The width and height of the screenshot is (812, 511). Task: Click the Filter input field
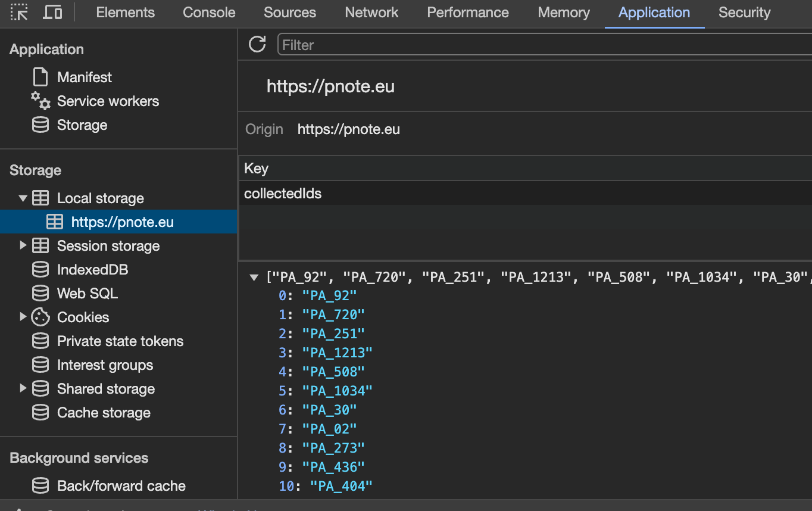[417, 44]
